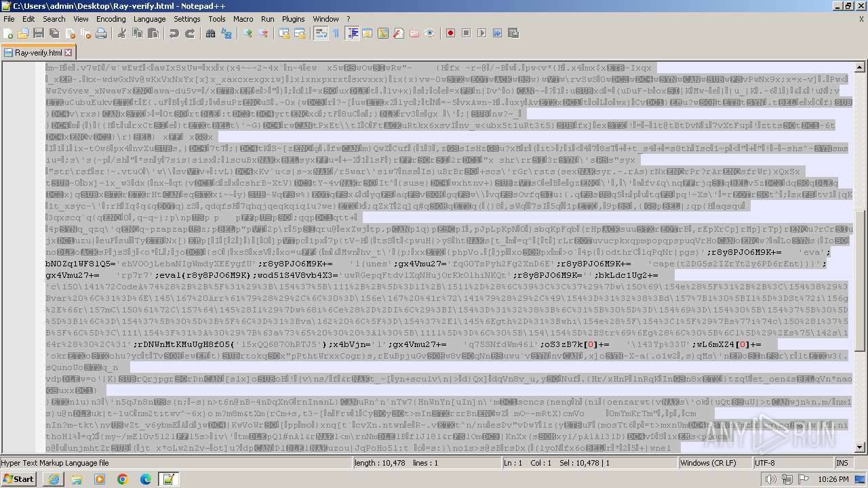
Task: Show all characters toggle
Action: pos(336,33)
